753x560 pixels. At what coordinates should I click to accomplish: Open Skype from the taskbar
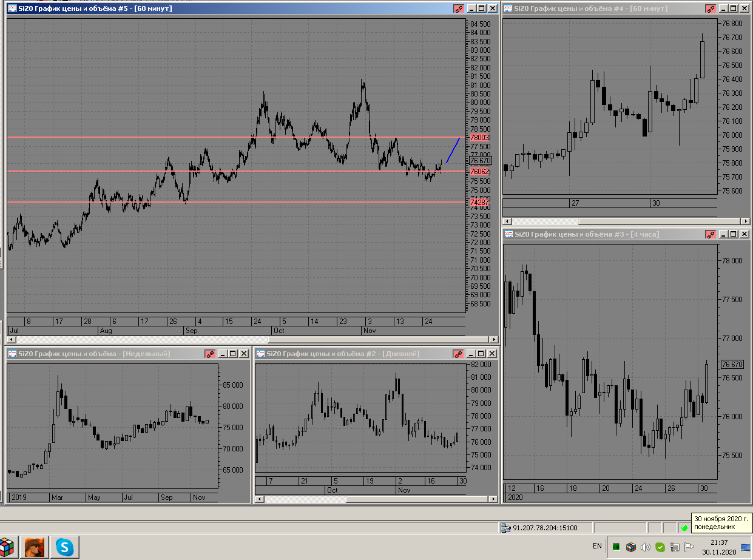(x=64, y=548)
